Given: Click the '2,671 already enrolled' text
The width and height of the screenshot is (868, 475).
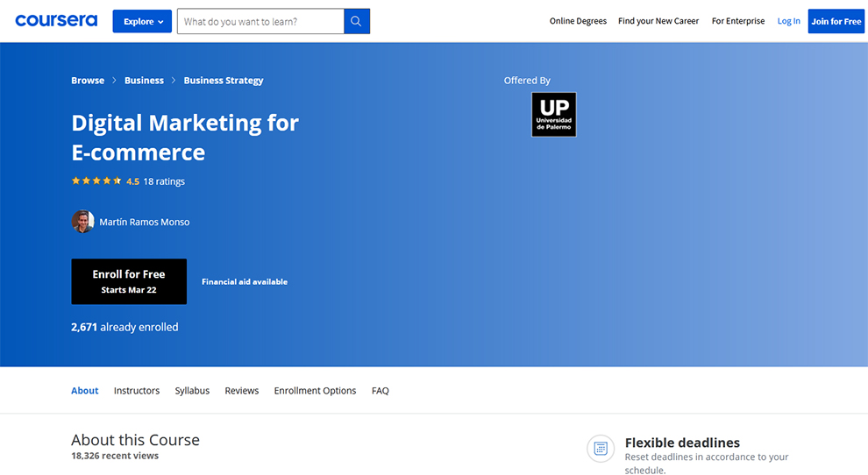Looking at the screenshot, I should tap(125, 327).
